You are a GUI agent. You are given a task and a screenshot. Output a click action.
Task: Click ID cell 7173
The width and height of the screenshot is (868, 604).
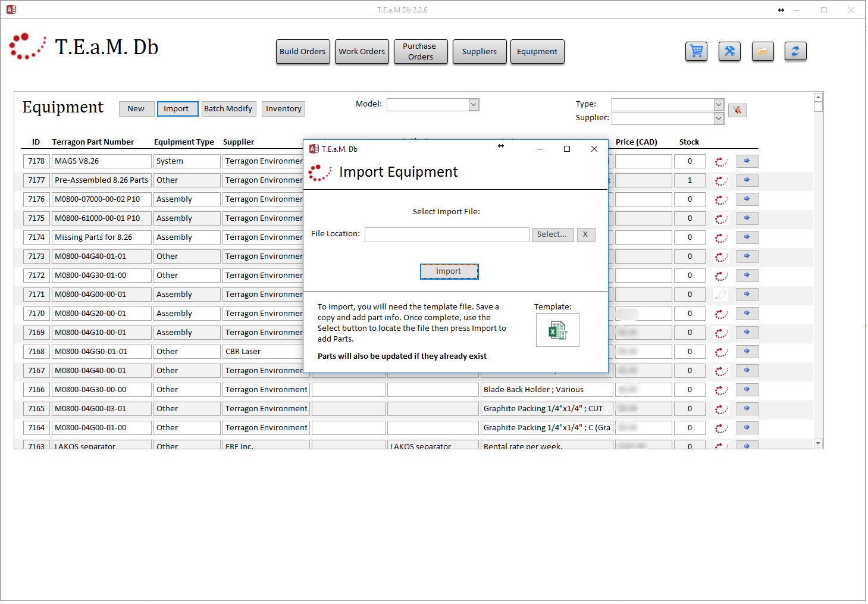tap(36, 256)
